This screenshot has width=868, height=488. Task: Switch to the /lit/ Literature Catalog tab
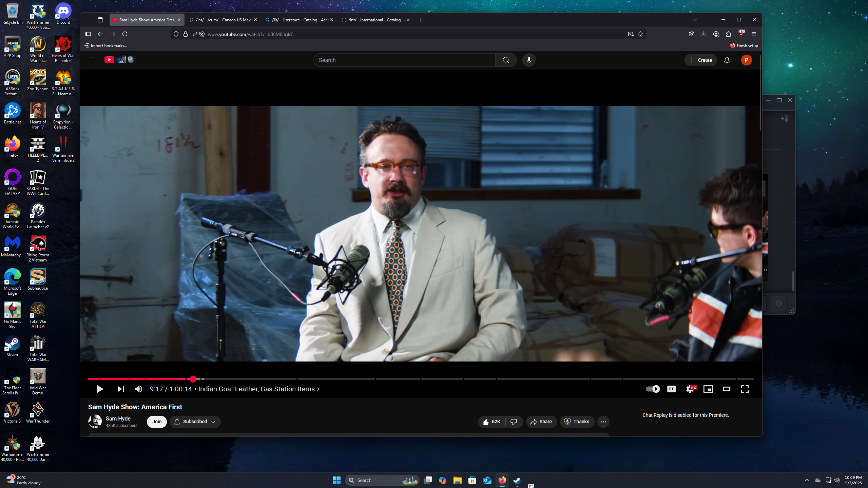point(299,20)
